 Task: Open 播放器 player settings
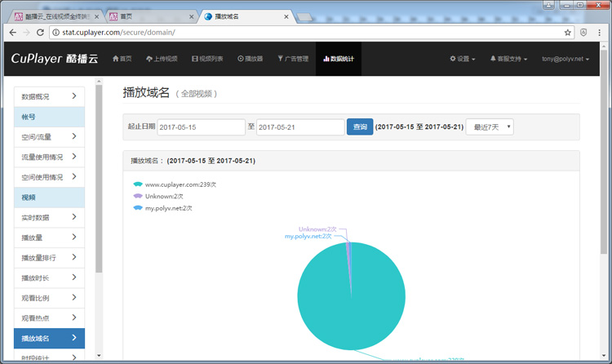click(x=251, y=59)
